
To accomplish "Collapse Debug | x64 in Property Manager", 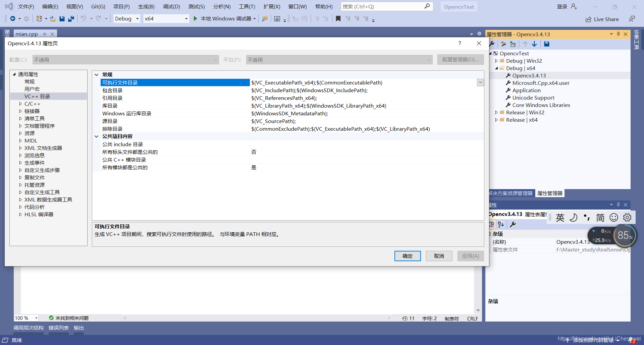I will click(x=496, y=68).
